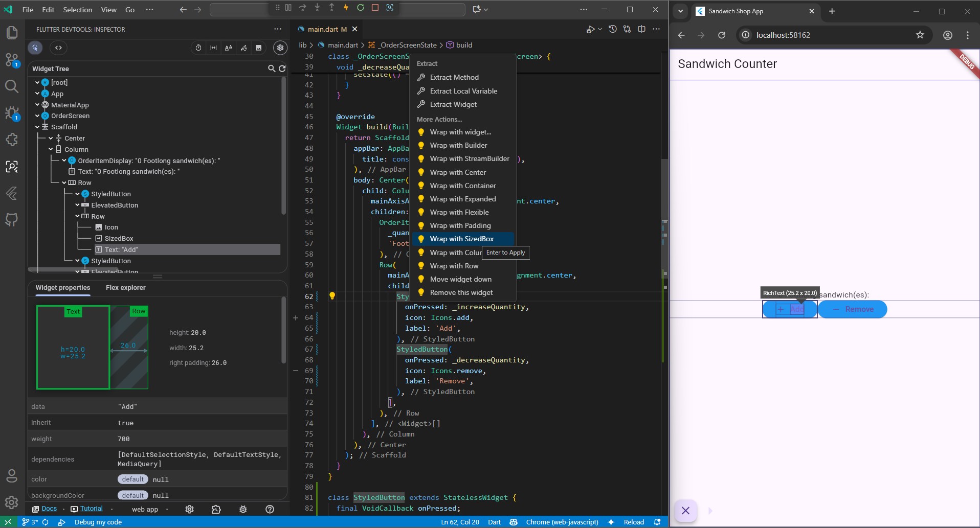Screen dimensions: 980x528
Task: Collapse the Scaffold node in the Widget Tree
Action: click(x=37, y=127)
